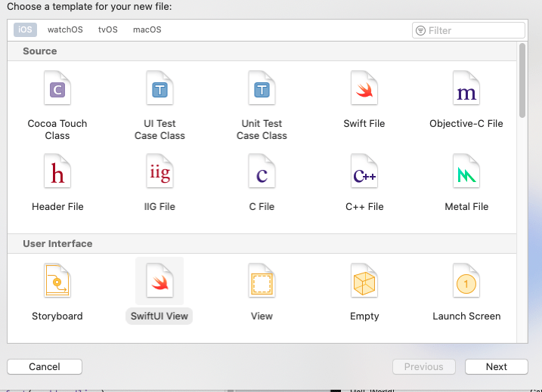542x392 pixels.
Task: Pick the IIG File template
Action: pos(160,175)
